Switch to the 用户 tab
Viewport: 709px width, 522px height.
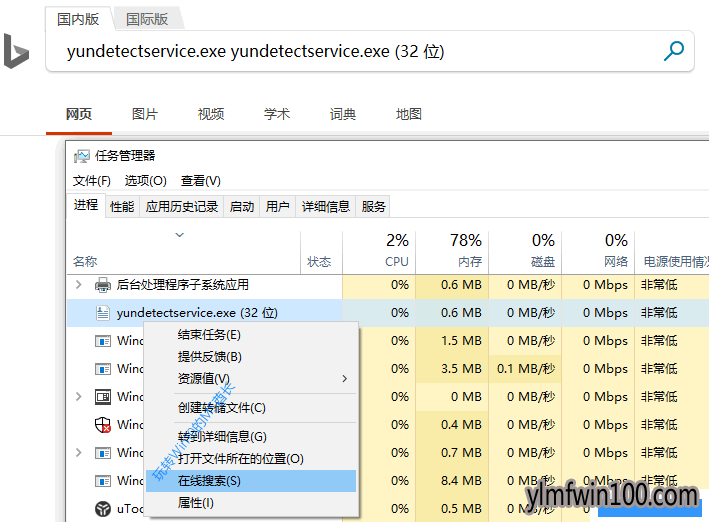click(x=277, y=207)
